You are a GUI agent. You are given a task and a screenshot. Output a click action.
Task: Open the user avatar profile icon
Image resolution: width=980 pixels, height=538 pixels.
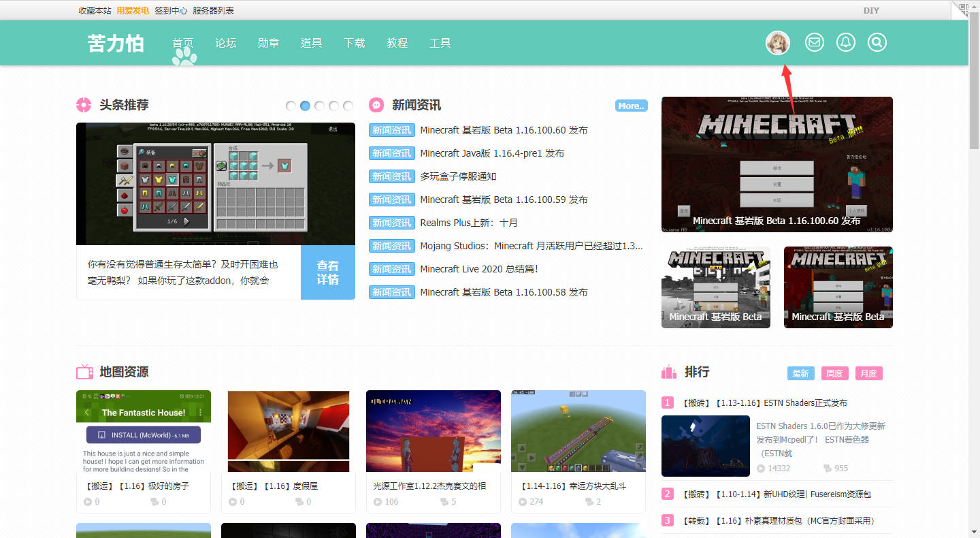(778, 43)
